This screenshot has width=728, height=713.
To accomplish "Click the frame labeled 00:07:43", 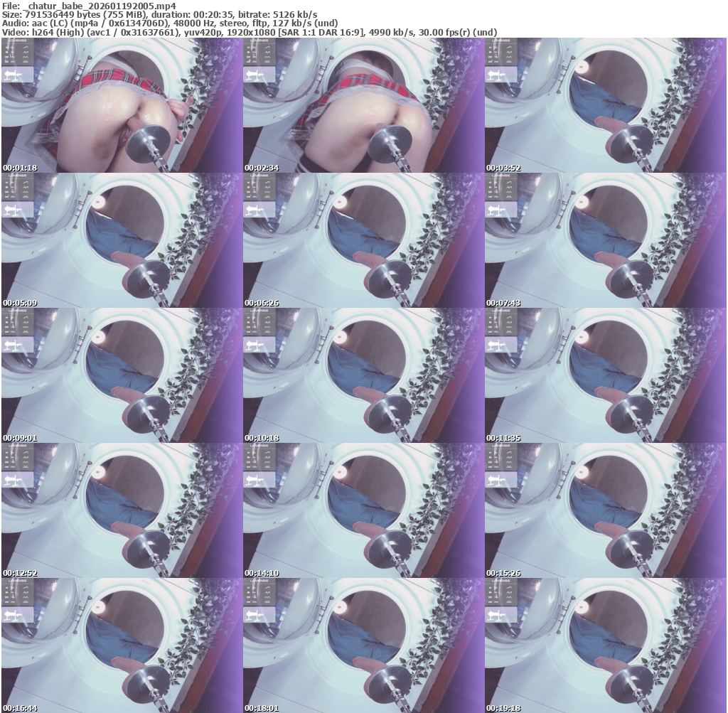I will click(x=605, y=240).
